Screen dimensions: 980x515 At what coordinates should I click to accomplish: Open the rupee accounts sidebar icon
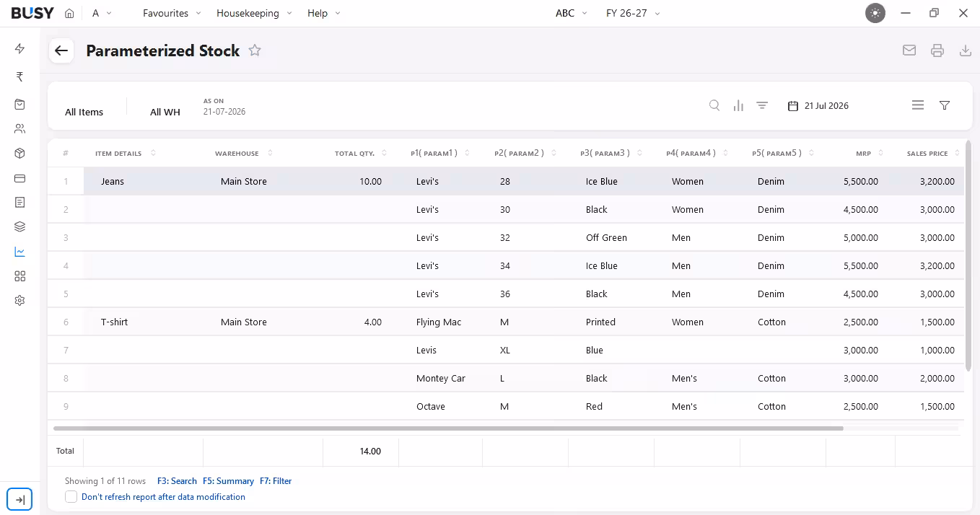19,76
